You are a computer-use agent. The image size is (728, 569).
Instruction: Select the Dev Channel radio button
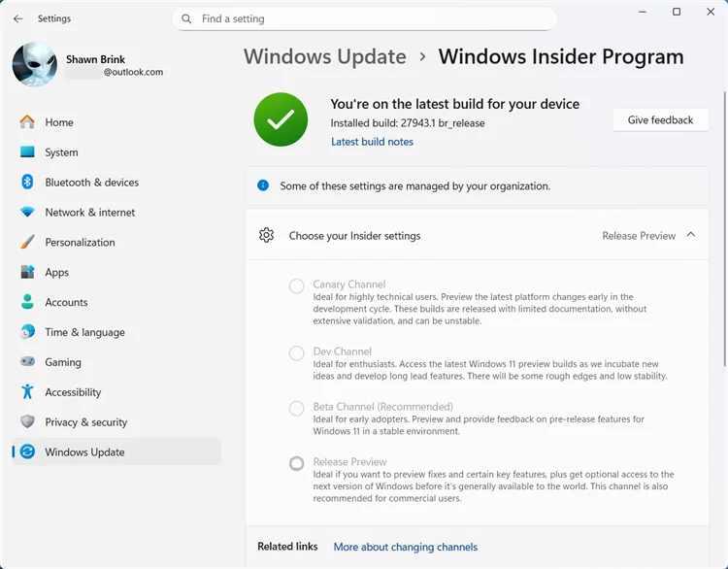(x=297, y=353)
